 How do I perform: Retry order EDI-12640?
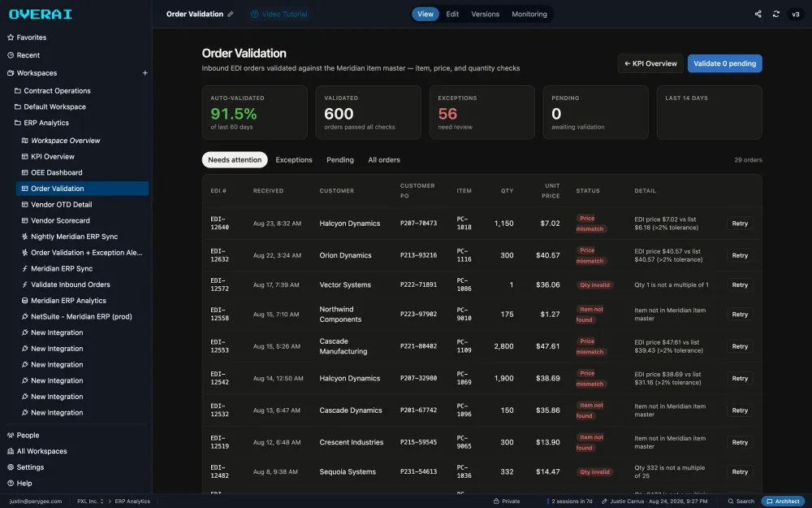coord(740,224)
